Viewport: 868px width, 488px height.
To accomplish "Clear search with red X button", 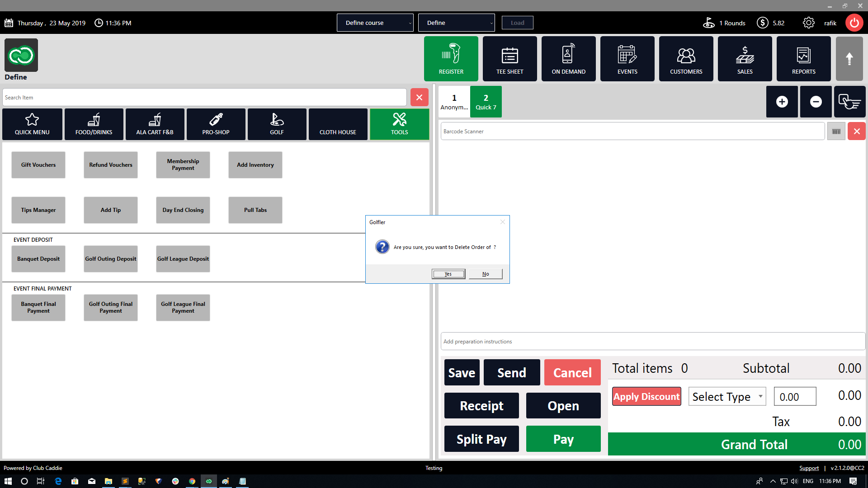I will click(419, 98).
